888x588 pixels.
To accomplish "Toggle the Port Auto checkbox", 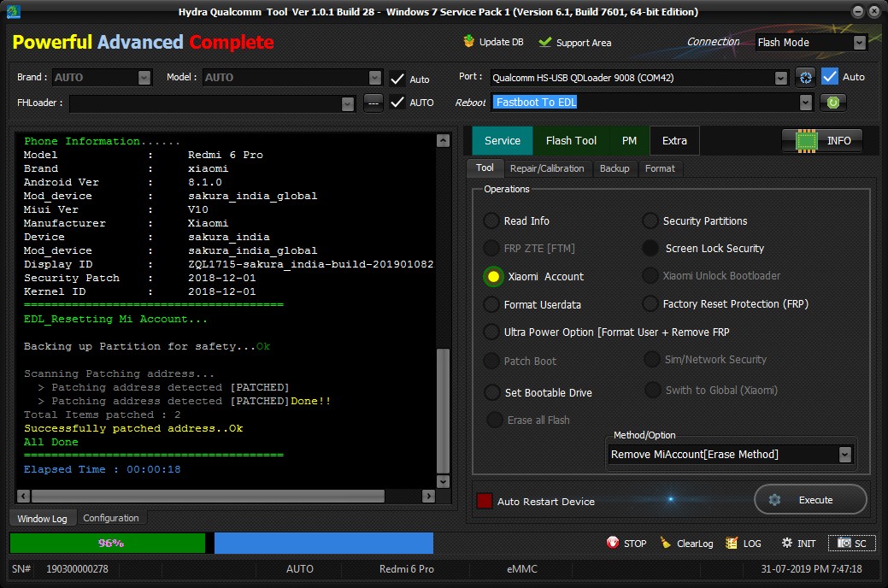I will tap(830, 76).
